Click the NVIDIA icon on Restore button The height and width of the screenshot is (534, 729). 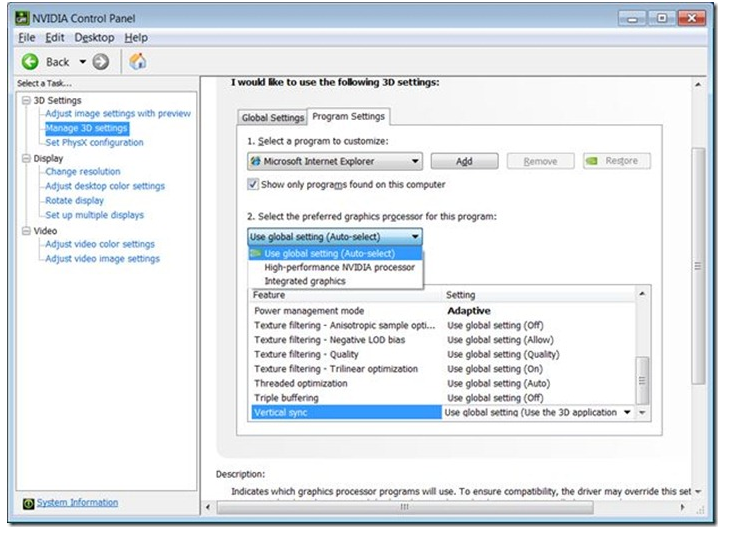point(591,161)
